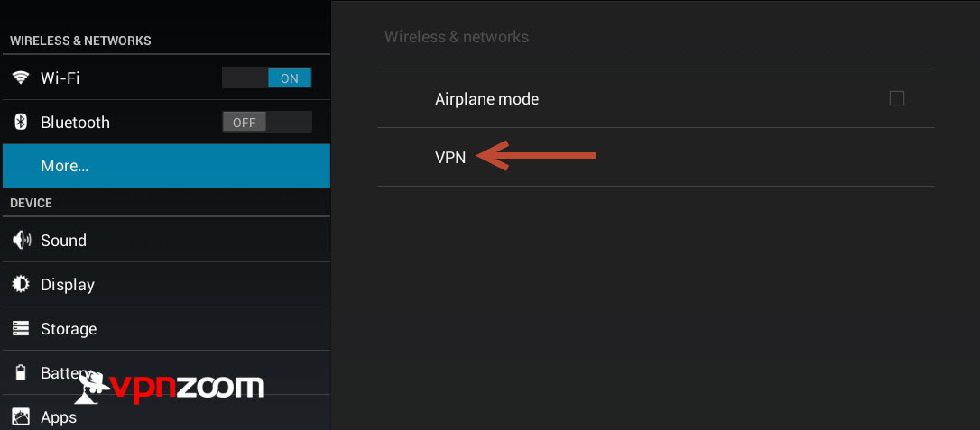Open the More... wireless settings item

[166, 165]
